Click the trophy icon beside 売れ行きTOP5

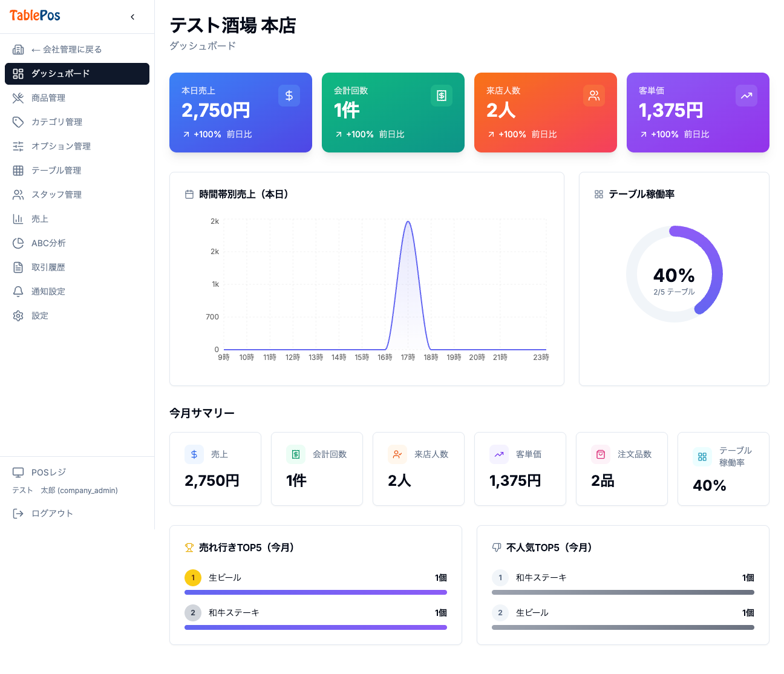tap(189, 548)
